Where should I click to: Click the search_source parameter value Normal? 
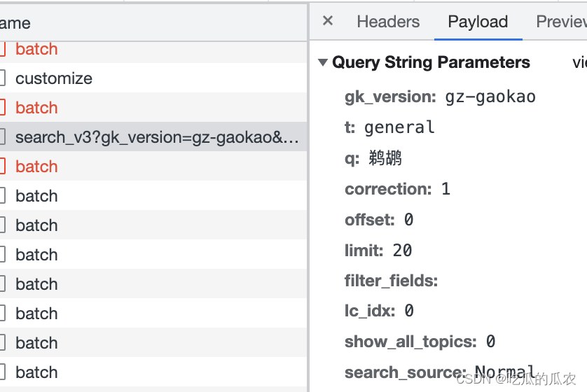(505, 372)
